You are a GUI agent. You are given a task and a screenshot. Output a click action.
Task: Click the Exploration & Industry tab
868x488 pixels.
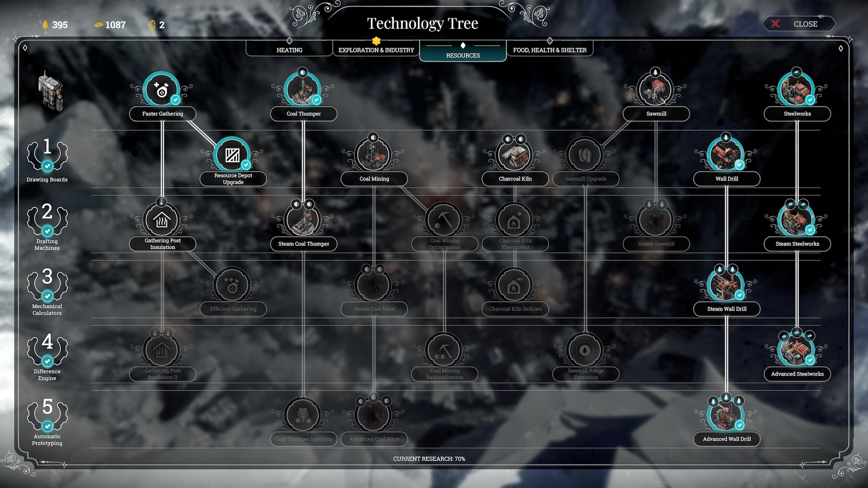tap(376, 50)
